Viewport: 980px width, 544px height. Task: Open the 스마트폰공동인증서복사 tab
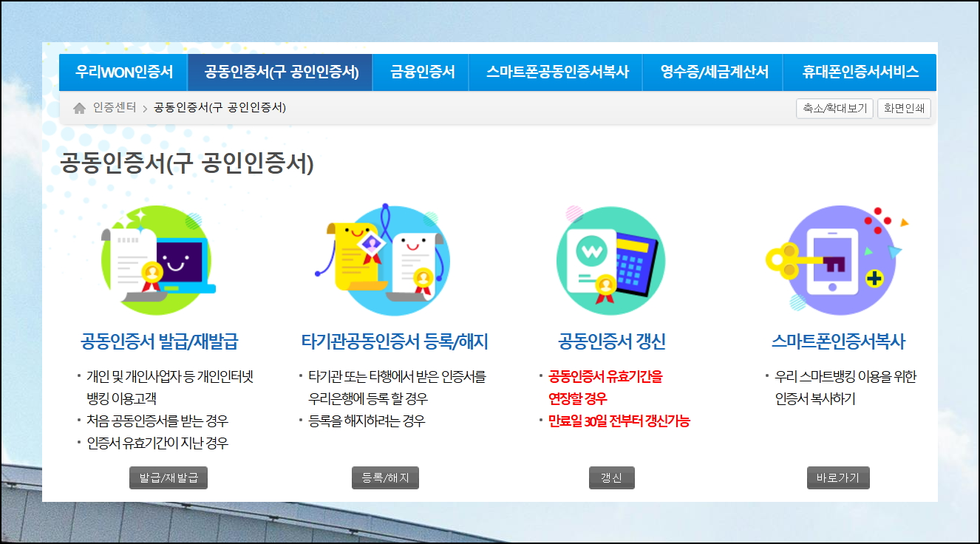tap(556, 72)
